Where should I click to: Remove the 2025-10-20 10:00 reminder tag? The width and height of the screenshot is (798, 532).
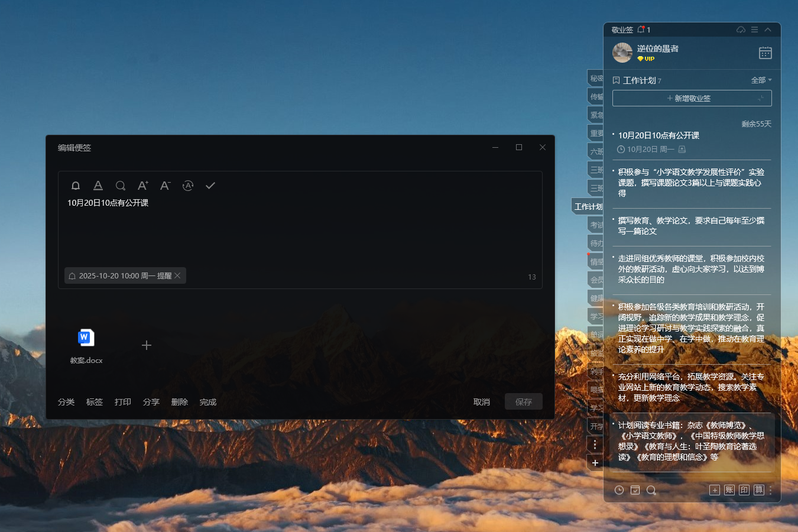[x=177, y=275]
